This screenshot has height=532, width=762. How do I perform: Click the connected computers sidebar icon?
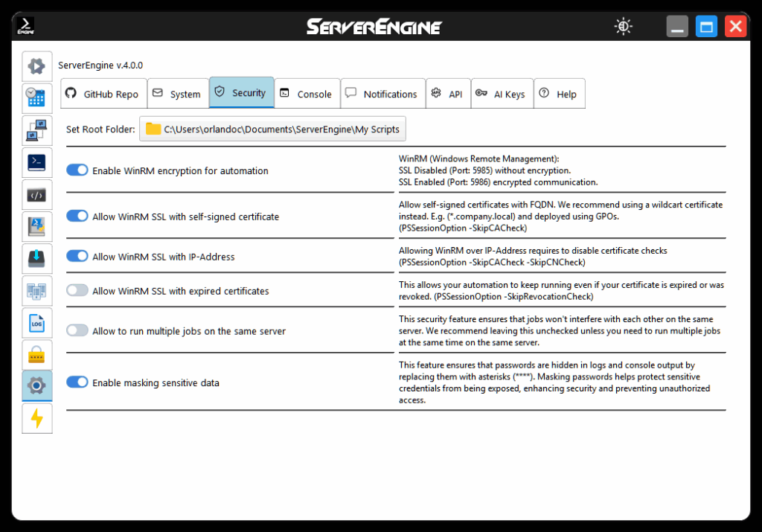pos(36,130)
